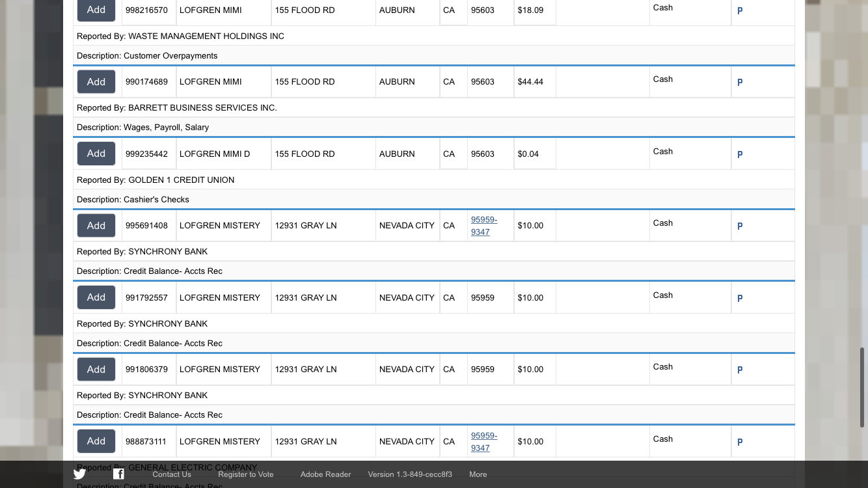The image size is (868, 488).
Task: Click Cash type for property 999235442
Action: pyautogui.click(x=663, y=152)
